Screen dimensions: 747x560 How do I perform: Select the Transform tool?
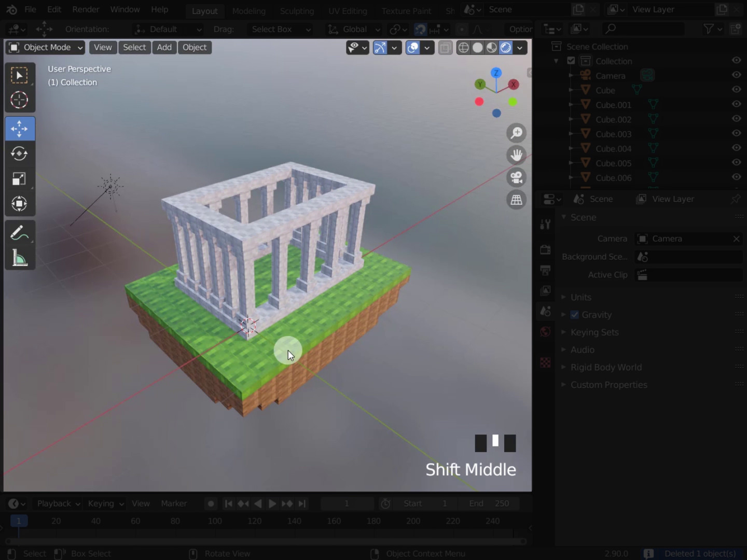[19, 204]
